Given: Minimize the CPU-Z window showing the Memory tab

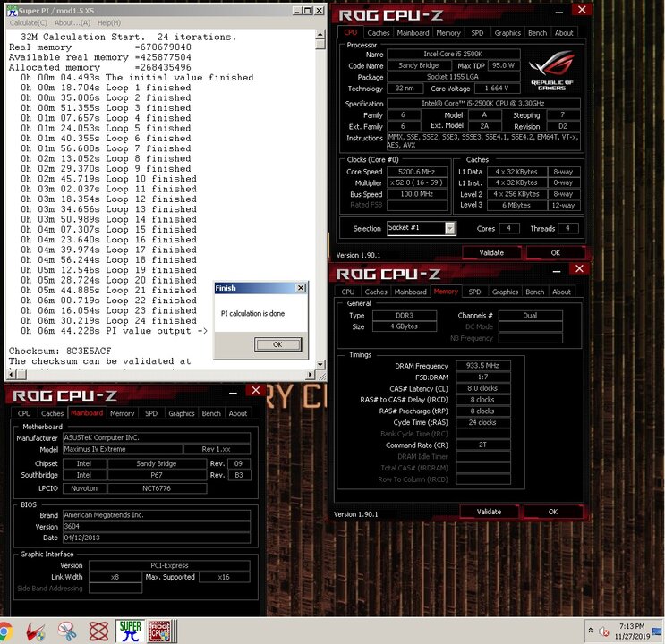Looking at the screenshot, I should 557,271.
